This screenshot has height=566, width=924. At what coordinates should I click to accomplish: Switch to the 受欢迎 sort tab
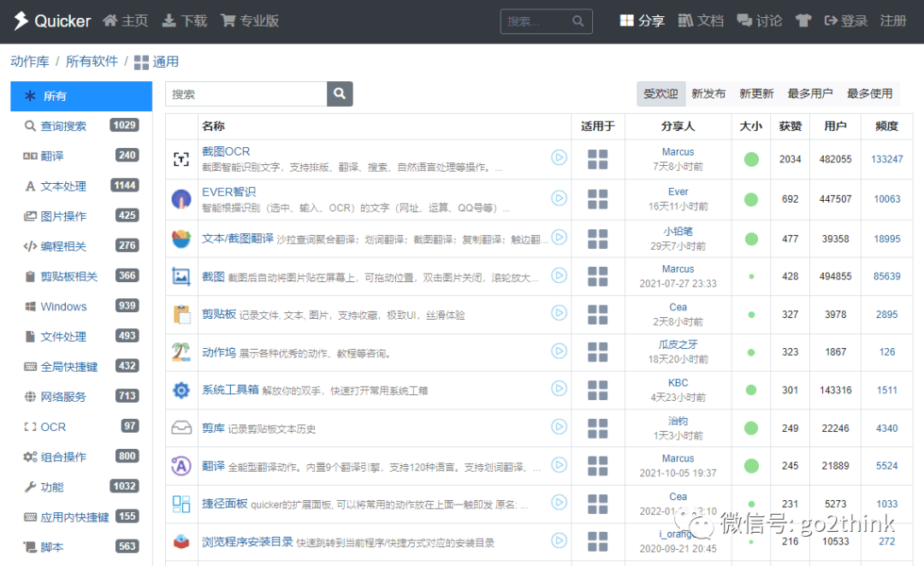[x=660, y=94]
